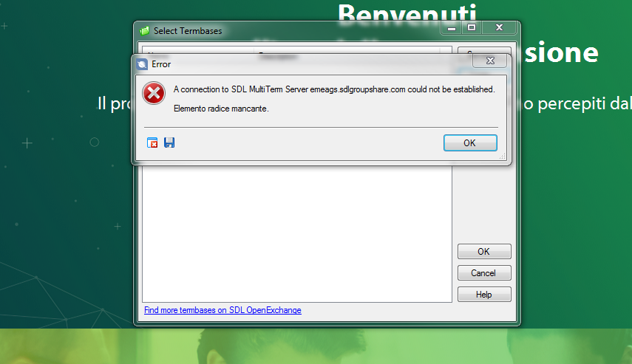Viewport: 632px width, 364px height.
Task: Click the Error dialog title icon
Action: coord(142,64)
